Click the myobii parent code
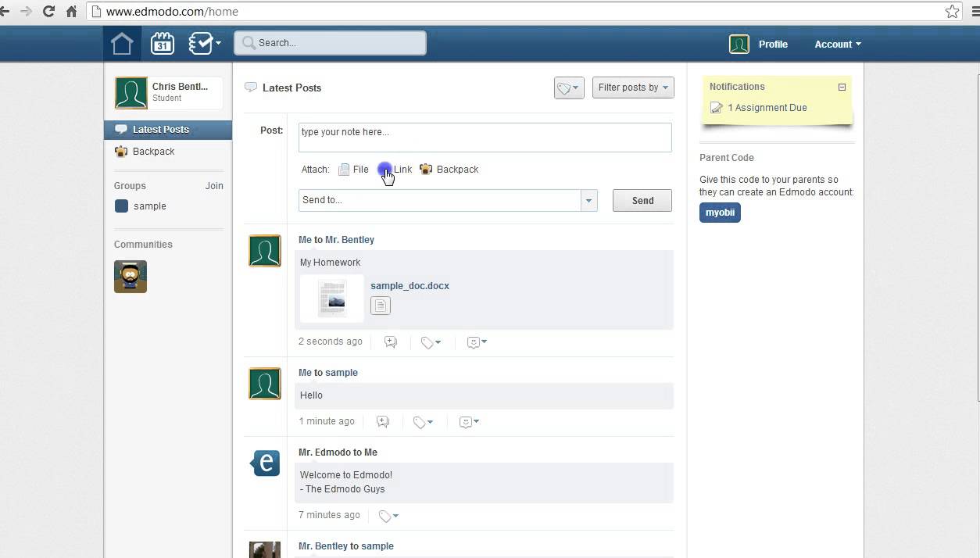 (x=720, y=213)
